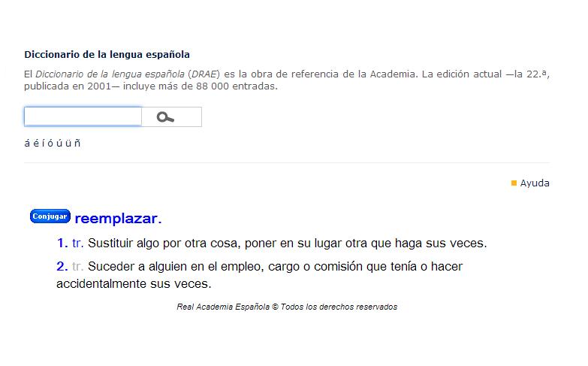Insert the accented letter á
Image resolution: width=588 pixels, height=366 pixels.
(27, 144)
